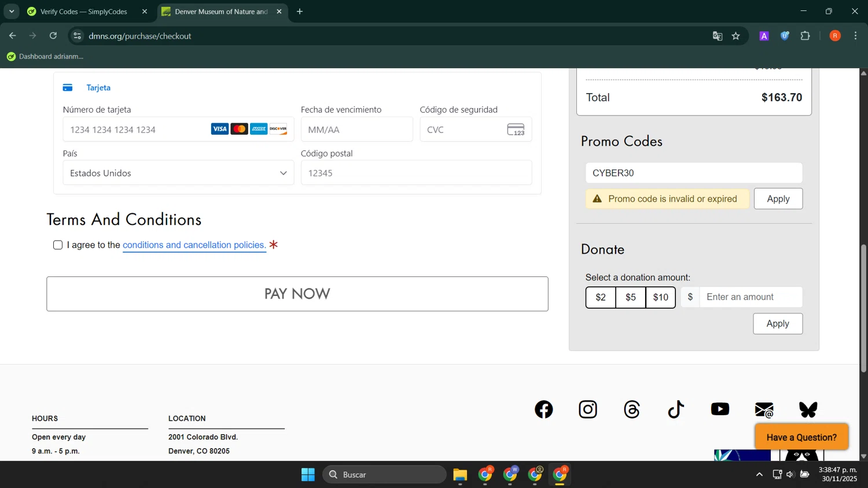868x488 pixels.
Task: Click the PAY NOW button
Action: click(297, 294)
